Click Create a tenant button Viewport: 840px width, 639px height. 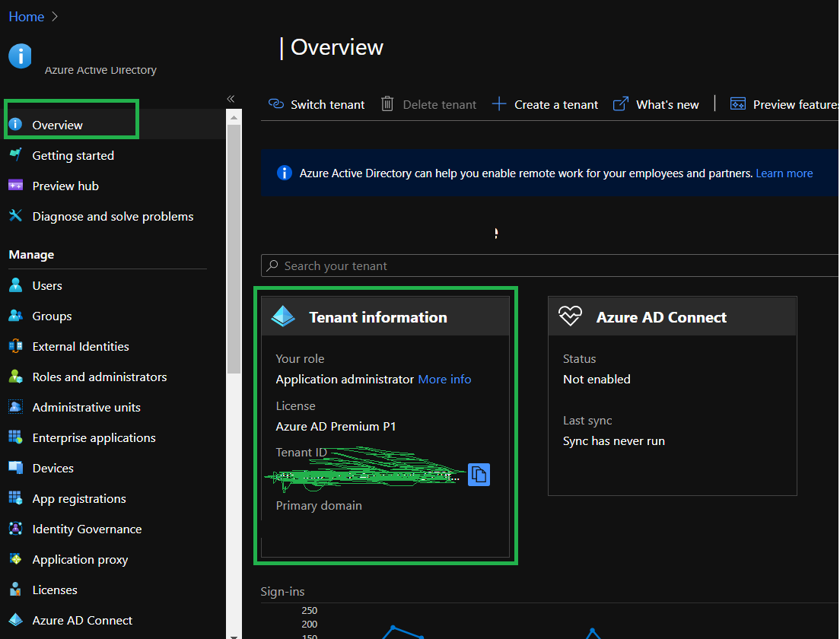click(x=546, y=104)
